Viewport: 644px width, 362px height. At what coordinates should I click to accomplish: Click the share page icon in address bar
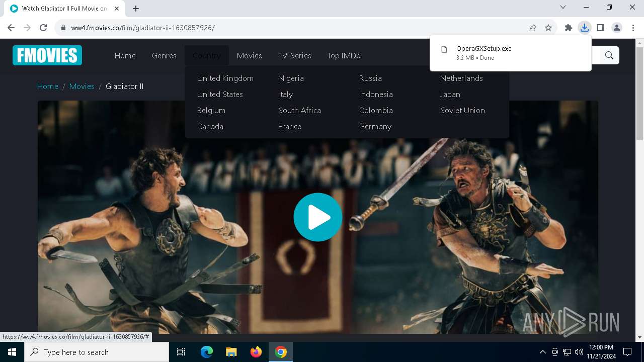pyautogui.click(x=532, y=28)
